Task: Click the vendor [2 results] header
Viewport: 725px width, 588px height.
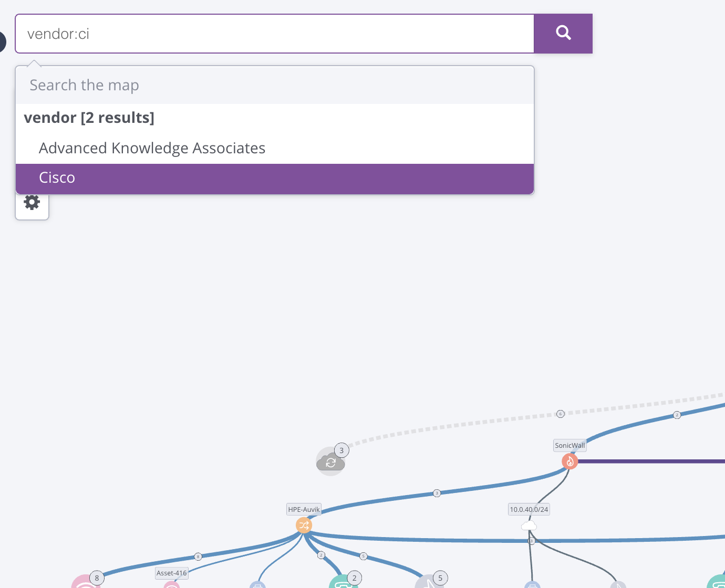Action: (x=89, y=118)
